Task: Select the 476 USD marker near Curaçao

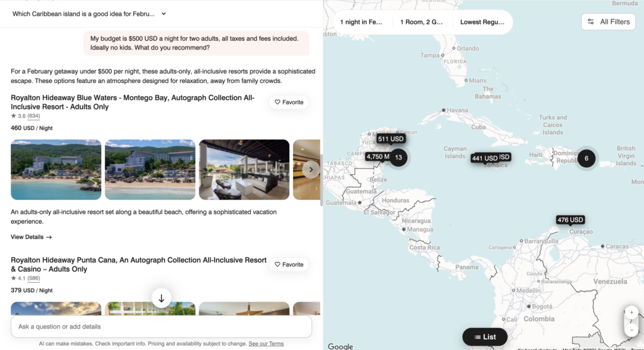Action: [x=570, y=220]
